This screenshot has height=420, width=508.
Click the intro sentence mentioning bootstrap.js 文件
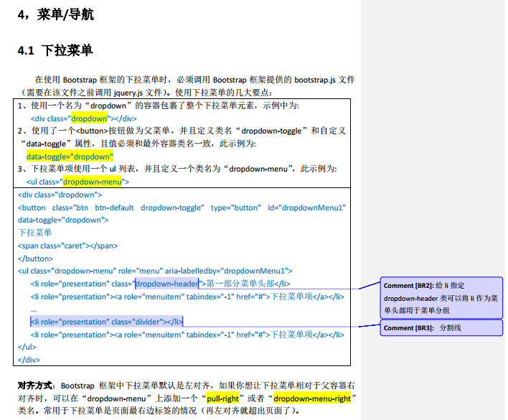(x=194, y=80)
